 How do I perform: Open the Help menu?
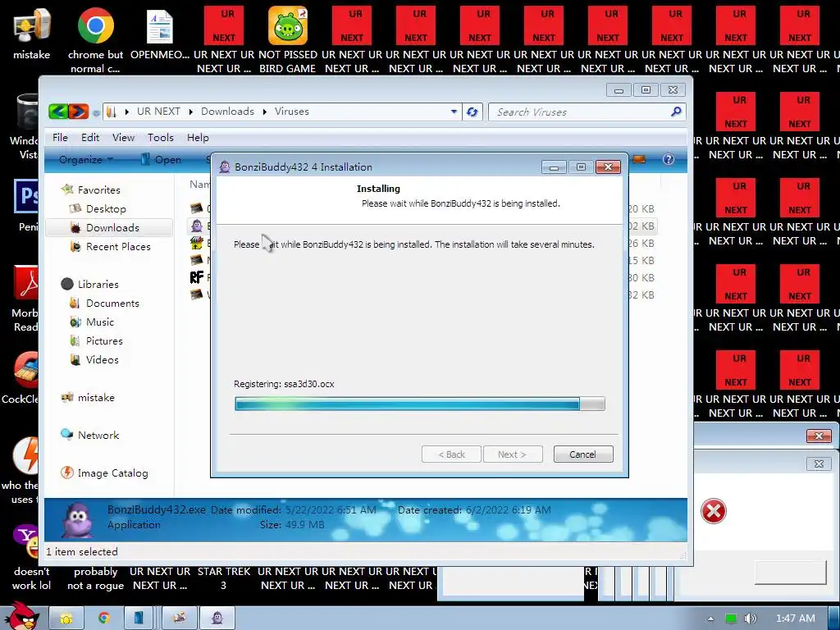(198, 138)
